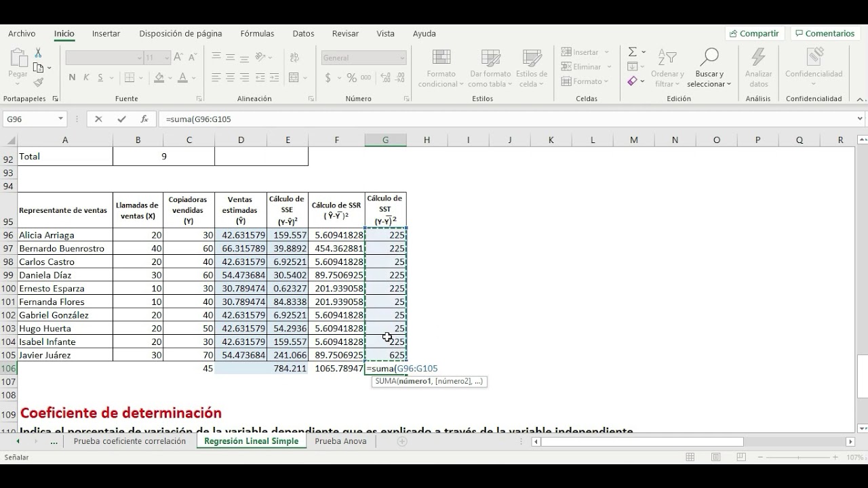Select the Format Painter brush icon
The width and height of the screenshot is (868, 488).
(38, 82)
